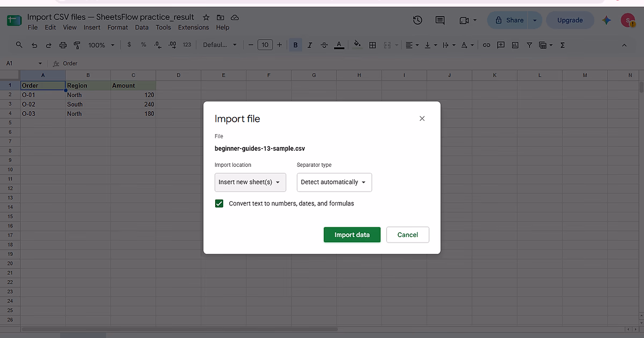
Task: Click the insert chart icon
Action: tap(515, 45)
